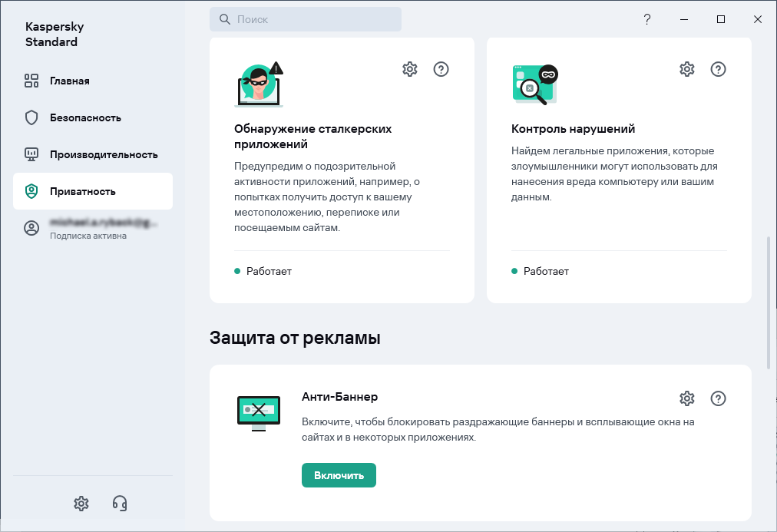The image size is (777, 532).
Task: Click the Безопасность shield icon
Action: (31, 117)
